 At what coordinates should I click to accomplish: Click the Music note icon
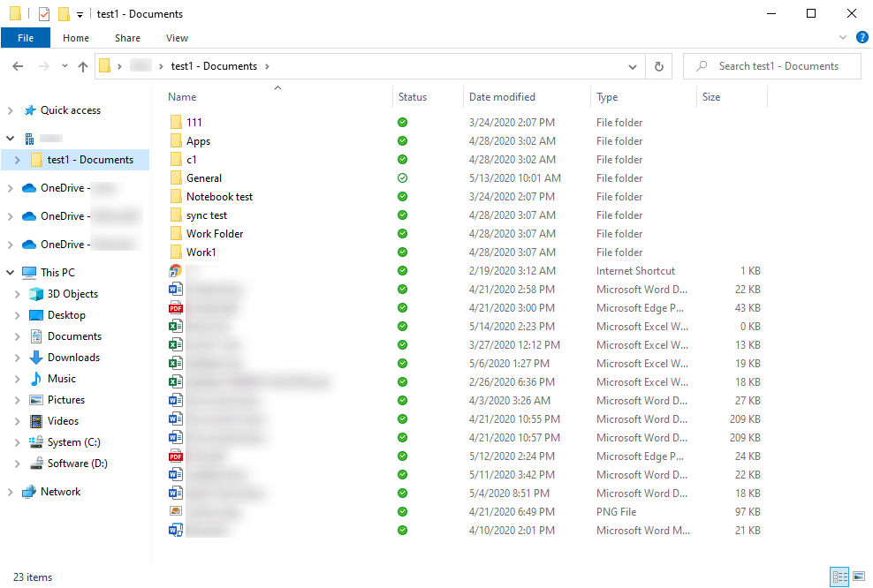[36, 378]
